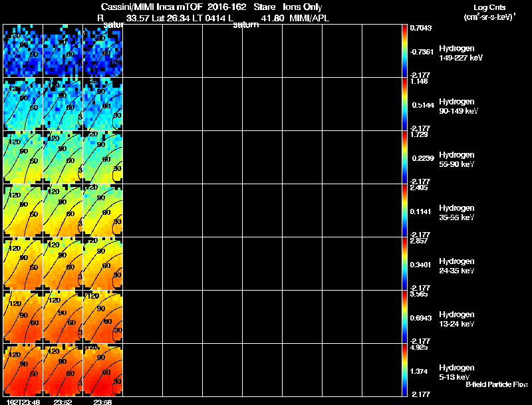532x405 pixels.
Task: Click the 35-55 keV color scale bar
Action: [404, 210]
